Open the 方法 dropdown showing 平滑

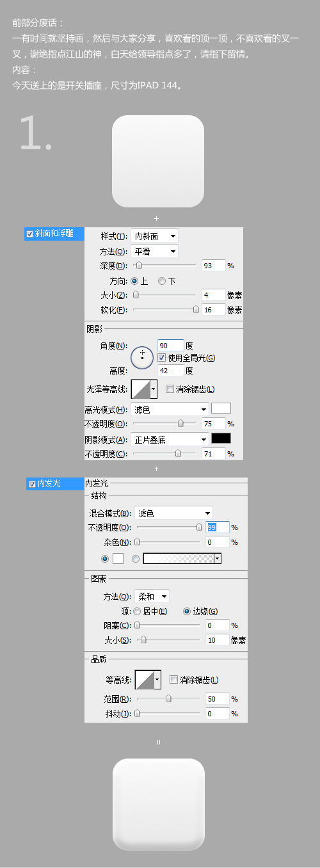coord(154,252)
